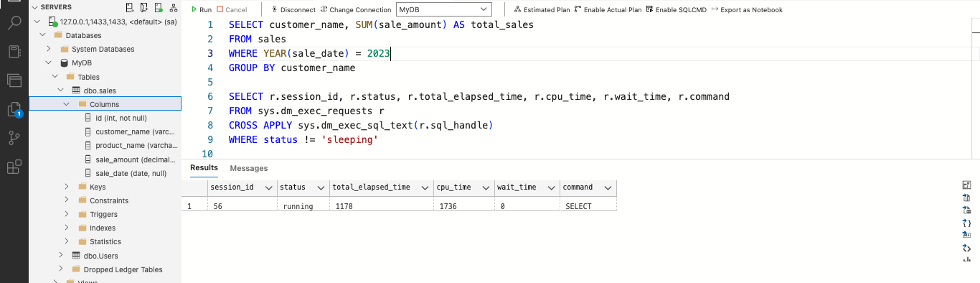Click the Disconnect plug icon

point(275,10)
